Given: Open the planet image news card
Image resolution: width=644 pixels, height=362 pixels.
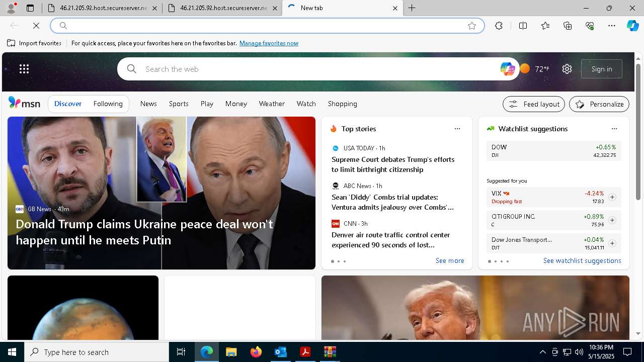Looking at the screenshot, I should point(83,308).
